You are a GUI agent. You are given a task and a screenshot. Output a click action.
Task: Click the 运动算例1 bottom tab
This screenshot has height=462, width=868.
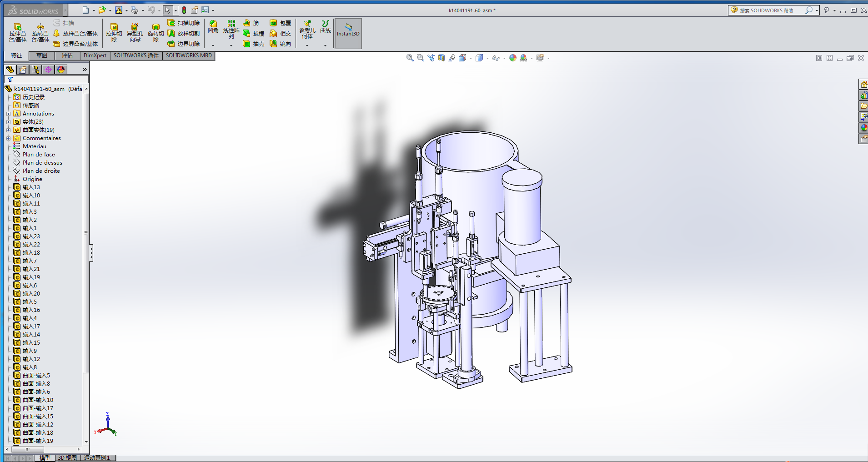[x=97, y=458]
